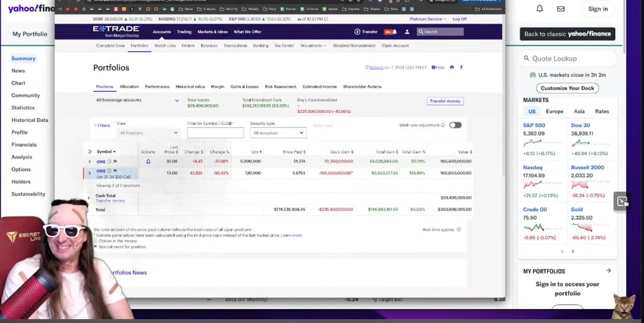The image size is (644, 323).
Task: Click flag icon in GME stock row
Action: 115,161
